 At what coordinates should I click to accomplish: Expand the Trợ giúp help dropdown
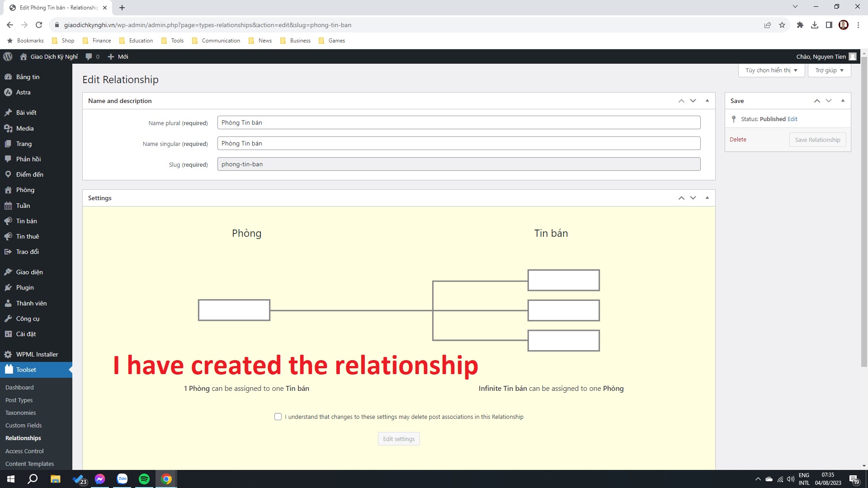[x=829, y=70]
